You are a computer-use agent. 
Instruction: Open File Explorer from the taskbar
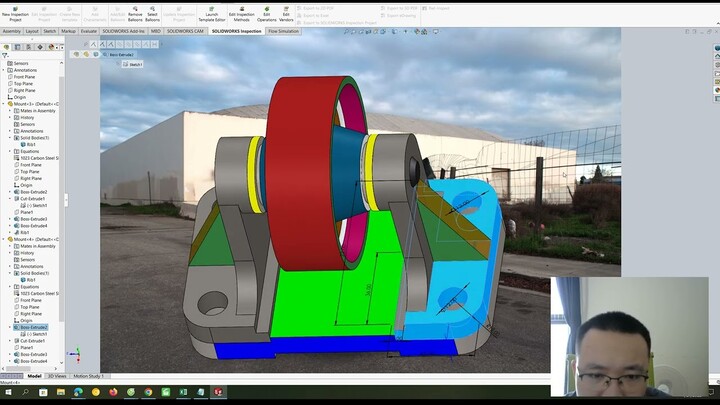click(61, 392)
